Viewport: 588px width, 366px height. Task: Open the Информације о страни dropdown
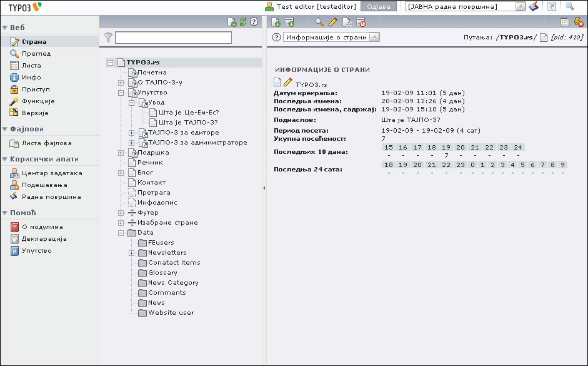(331, 37)
